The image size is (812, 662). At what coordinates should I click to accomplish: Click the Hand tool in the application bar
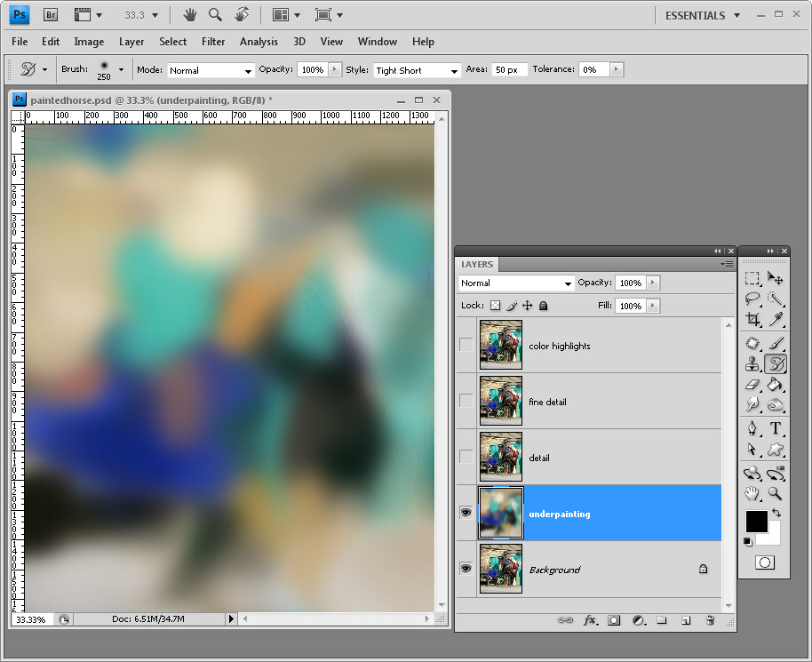[x=190, y=15]
